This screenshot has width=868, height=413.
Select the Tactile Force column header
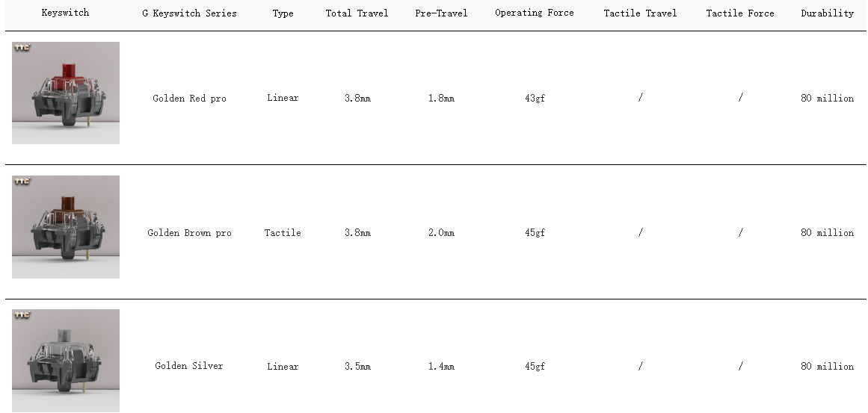(740, 13)
